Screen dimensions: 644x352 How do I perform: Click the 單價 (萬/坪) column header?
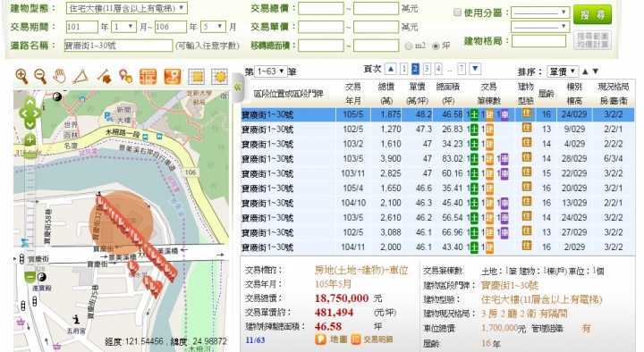pyautogui.click(x=417, y=94)
